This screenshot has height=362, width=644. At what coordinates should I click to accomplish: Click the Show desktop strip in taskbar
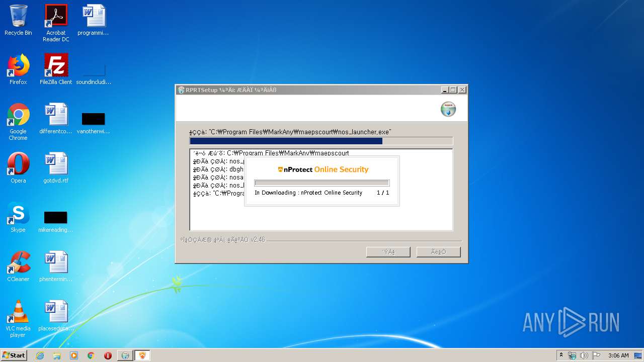point(638,355)
